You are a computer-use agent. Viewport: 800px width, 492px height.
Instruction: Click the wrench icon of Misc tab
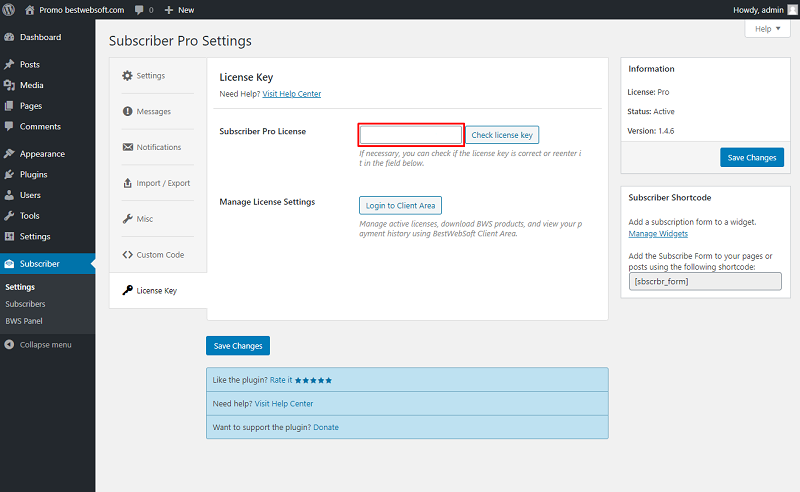[128, 219]
